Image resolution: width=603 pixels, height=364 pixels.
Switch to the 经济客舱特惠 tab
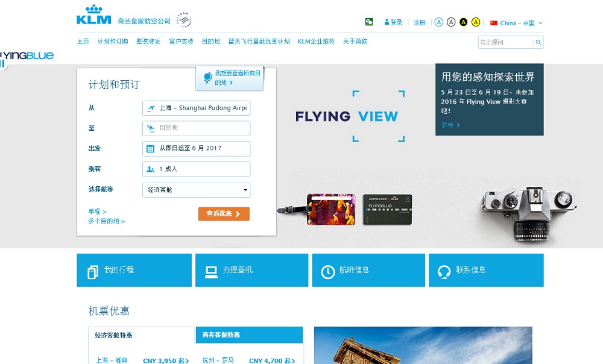(x=142, y=335)
